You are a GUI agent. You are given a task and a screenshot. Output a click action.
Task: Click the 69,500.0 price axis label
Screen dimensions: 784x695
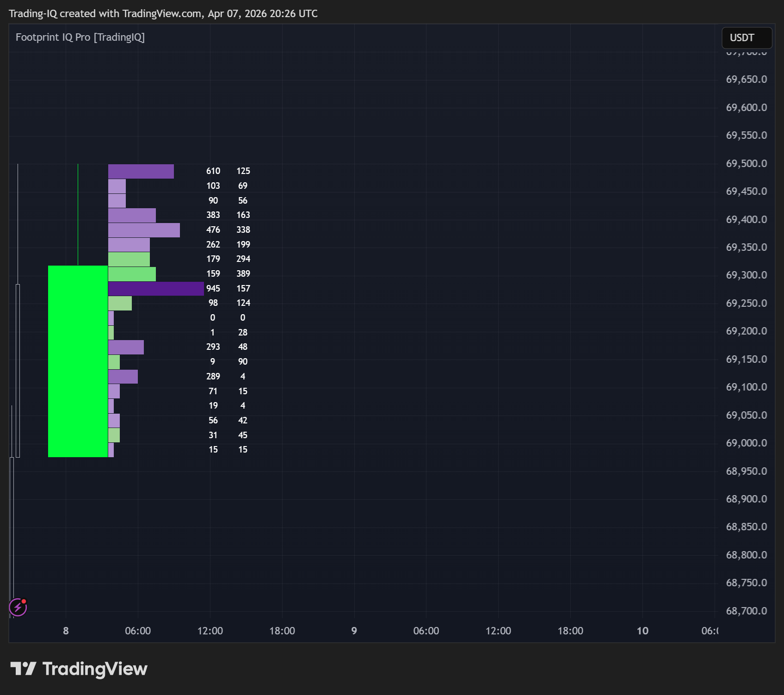(x=747, y=164)
